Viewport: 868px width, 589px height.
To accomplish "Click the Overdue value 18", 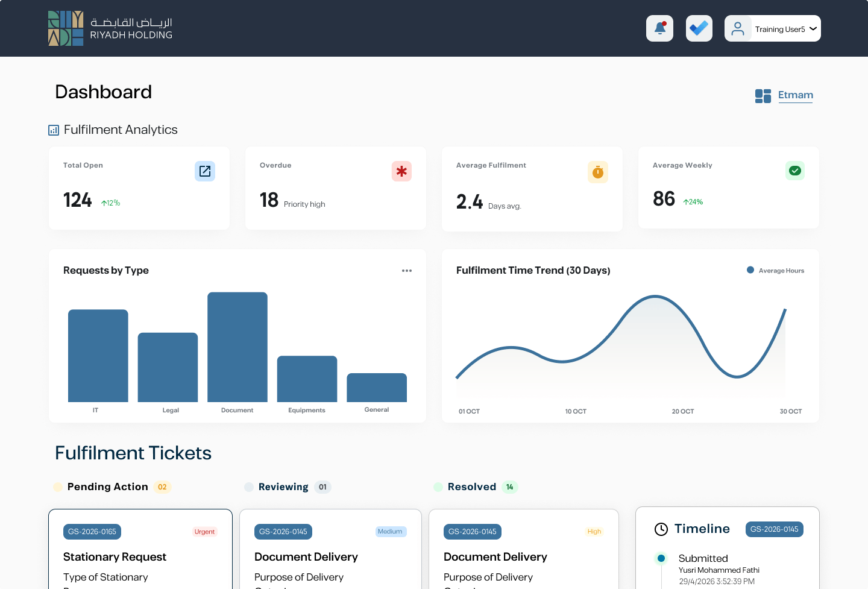I will click(x=269, y=200).
